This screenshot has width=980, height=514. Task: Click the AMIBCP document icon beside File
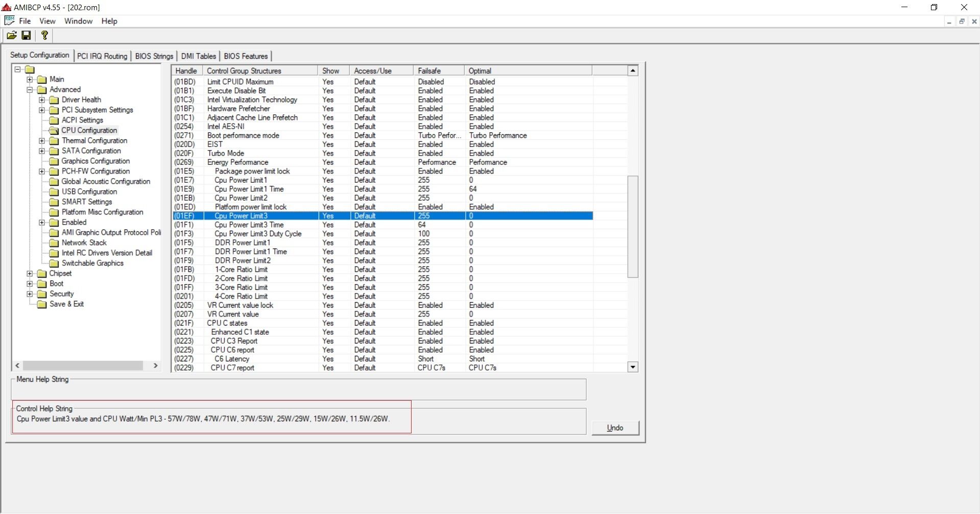[x=9, y=21]
